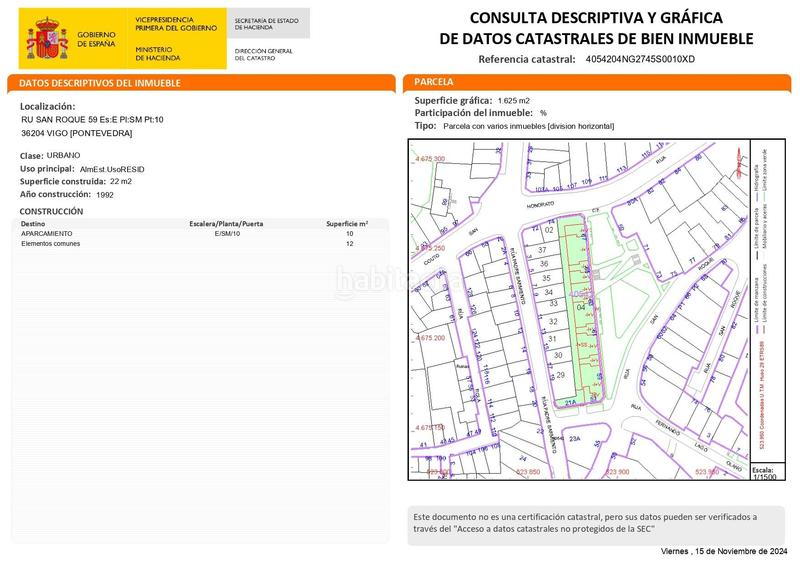800x565 pixels.
Task: Click the Secretaría de Estado de Hacienda box
Action: coord(270,23)
